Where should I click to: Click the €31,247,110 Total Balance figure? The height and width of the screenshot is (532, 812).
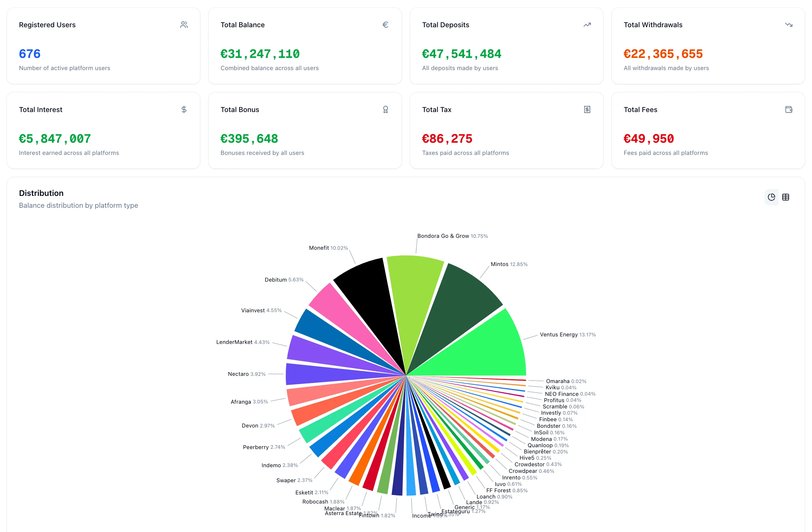pyautogui.click(x=260, y=54)
